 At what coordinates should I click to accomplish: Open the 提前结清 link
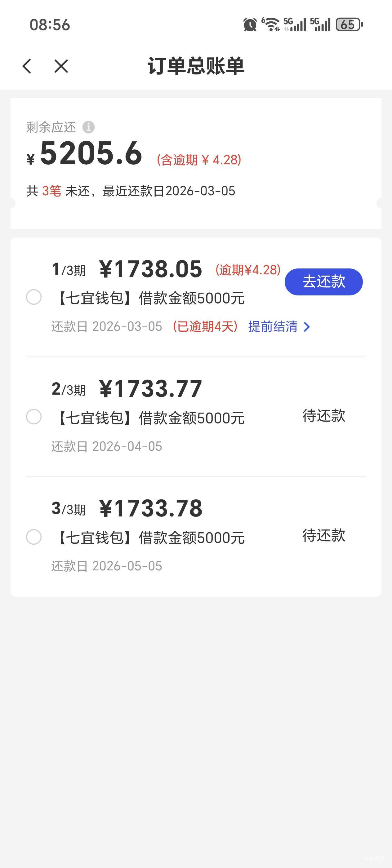(273, 326)
